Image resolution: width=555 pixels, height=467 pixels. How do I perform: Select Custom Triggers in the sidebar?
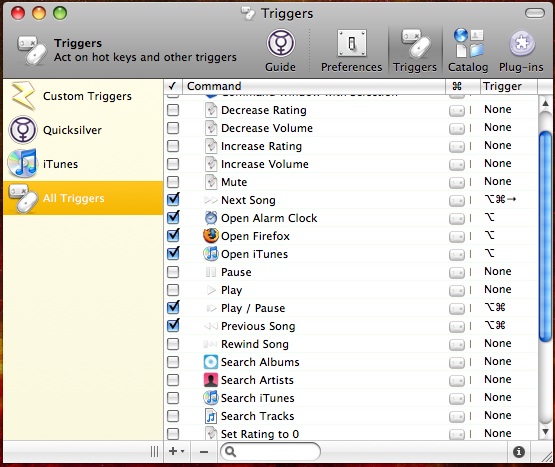click(x=83, y=96)
